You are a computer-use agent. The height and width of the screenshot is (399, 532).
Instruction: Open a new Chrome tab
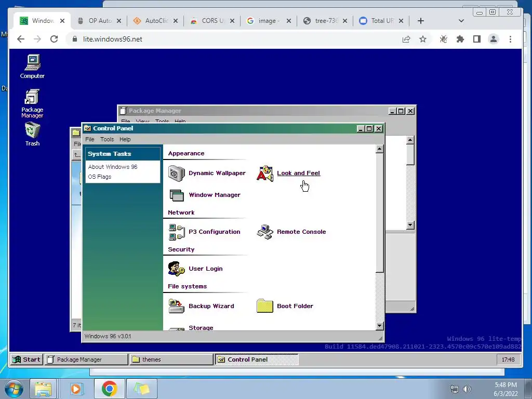[x=421, y=21]
